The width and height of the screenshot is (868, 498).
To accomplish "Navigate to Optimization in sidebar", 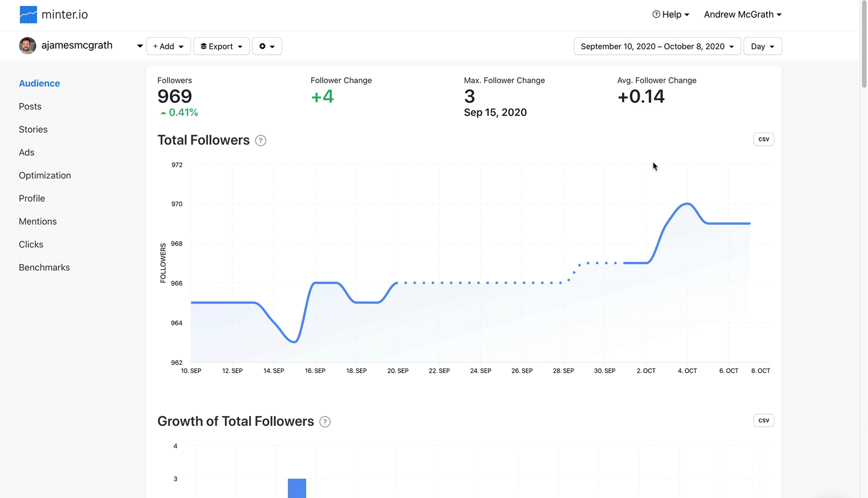I will pyautogui.click(x=45, y=175).
